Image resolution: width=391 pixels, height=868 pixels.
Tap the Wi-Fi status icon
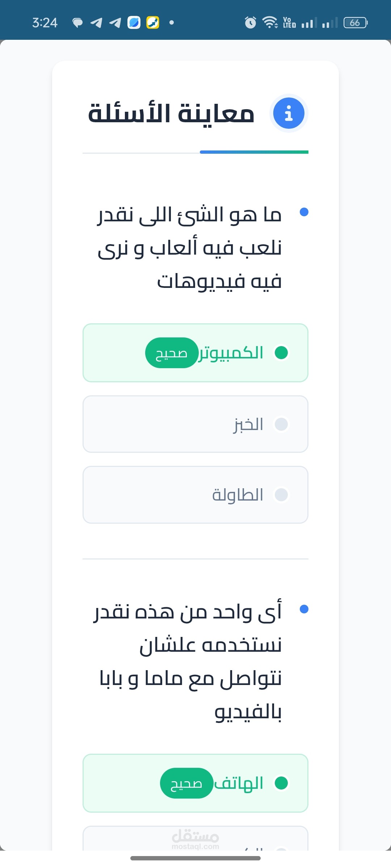[x=270, y=23]
